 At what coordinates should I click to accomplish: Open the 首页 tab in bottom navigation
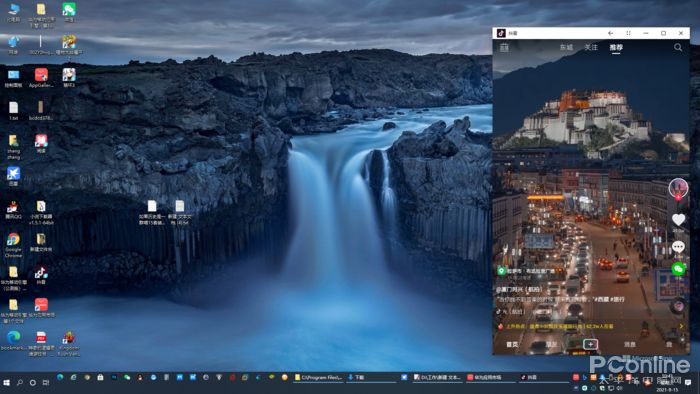pos(512,344)
